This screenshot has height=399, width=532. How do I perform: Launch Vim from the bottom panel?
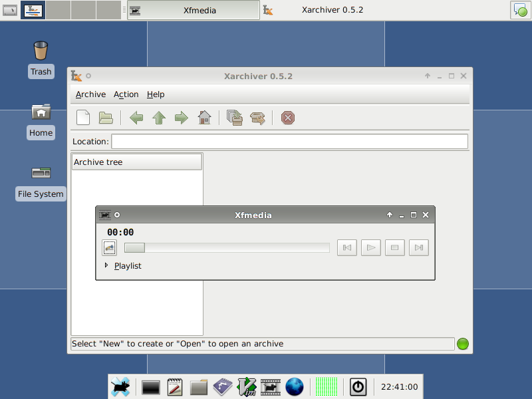247,387
